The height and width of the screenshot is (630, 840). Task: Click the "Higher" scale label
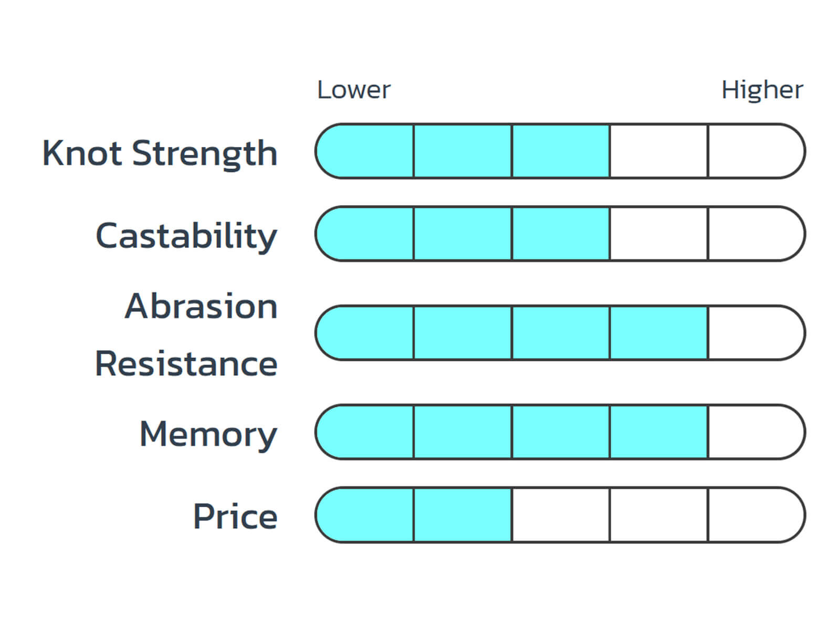pyautogui.click(x=762, y=90)
